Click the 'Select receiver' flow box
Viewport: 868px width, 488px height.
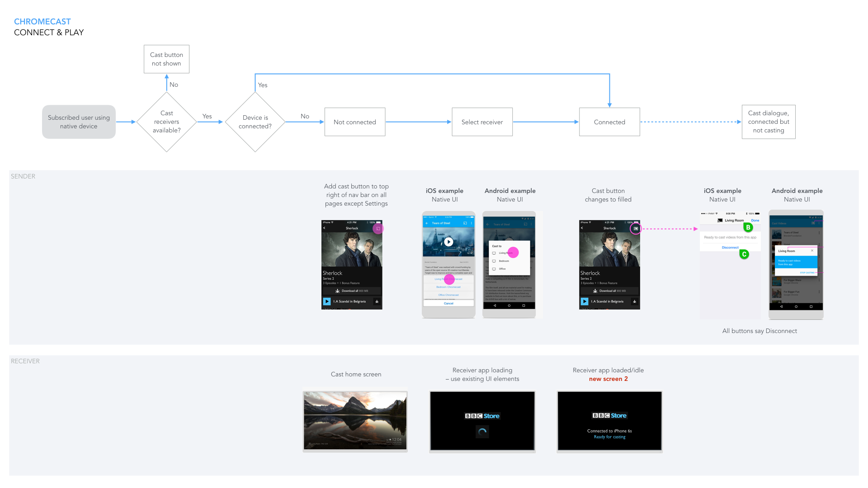482,122
